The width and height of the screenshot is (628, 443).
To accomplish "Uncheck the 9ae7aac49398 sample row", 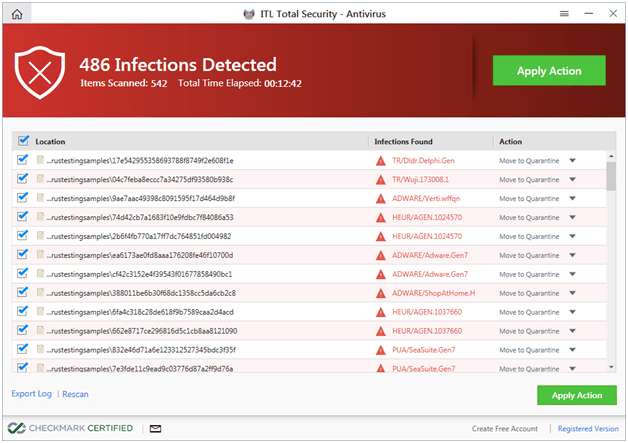I will point(22,197).
